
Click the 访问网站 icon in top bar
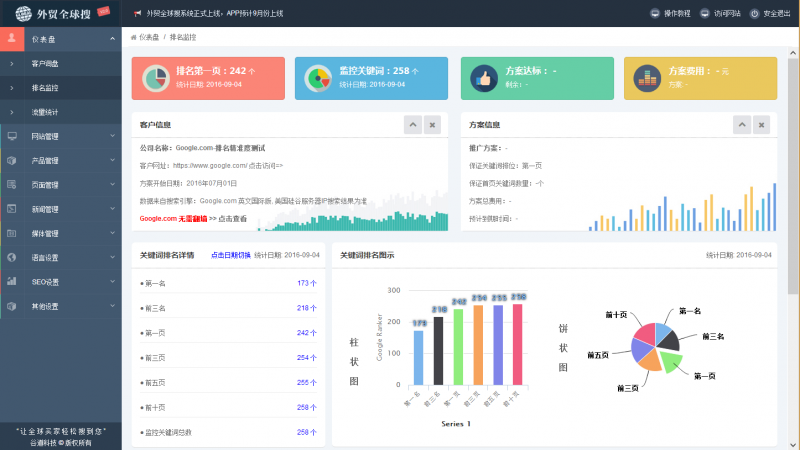pyautogui.click(x=705, y=14)
